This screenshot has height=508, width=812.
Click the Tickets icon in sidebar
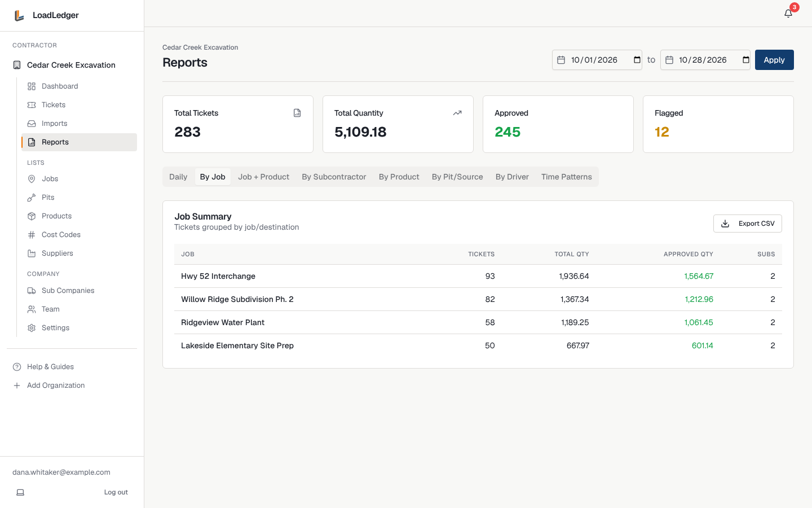pyautogui.click(x=32, y=105)
